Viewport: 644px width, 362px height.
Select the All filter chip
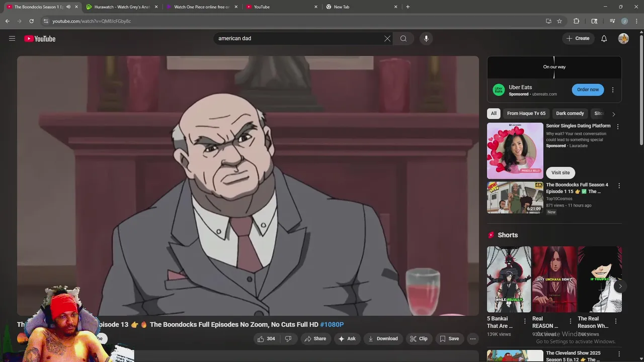494,114
